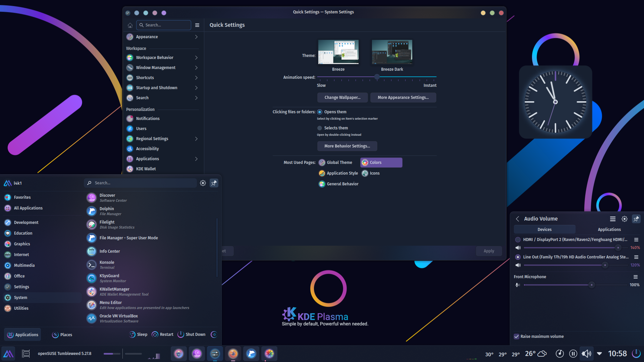Click Shut Down in the launcher
The height and width of the screenshot is (362, 644).
tap(192, 335)
